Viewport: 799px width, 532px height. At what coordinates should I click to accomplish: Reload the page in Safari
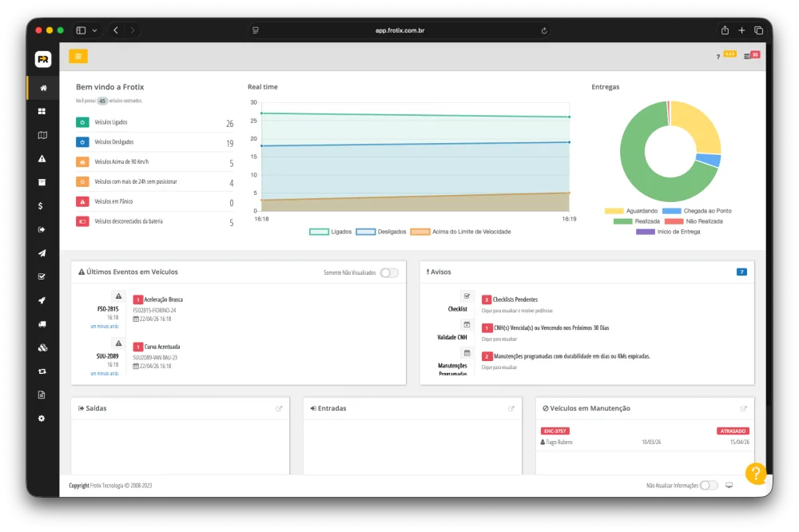click(544, 30)
